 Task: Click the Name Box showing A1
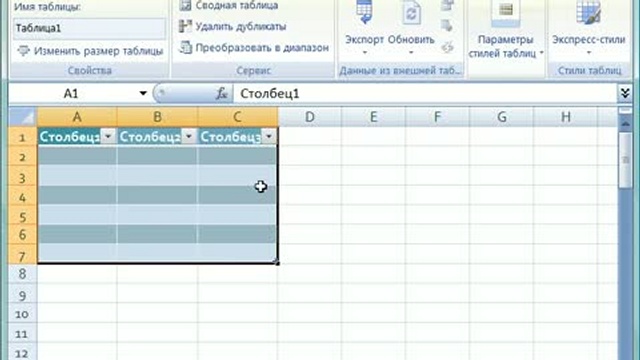click(x=71, y=93)
